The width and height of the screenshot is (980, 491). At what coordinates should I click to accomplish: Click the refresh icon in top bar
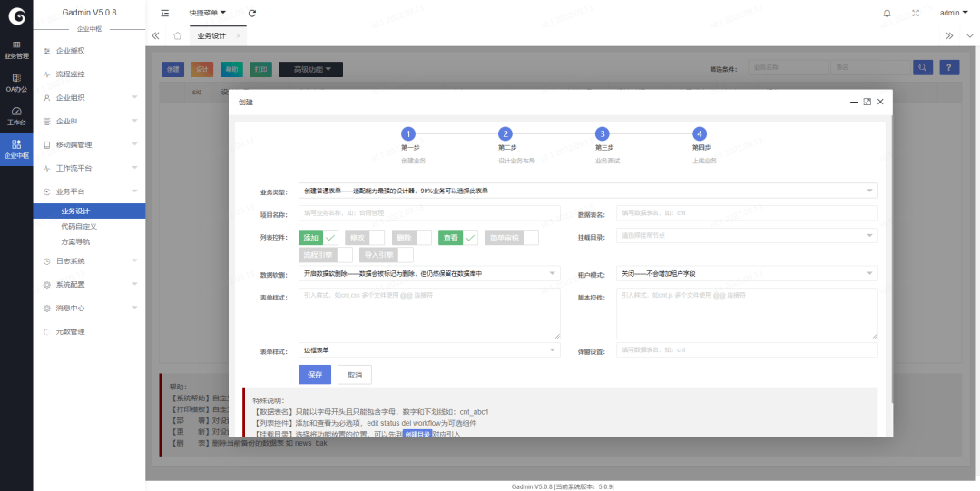[x=251, y=13]
